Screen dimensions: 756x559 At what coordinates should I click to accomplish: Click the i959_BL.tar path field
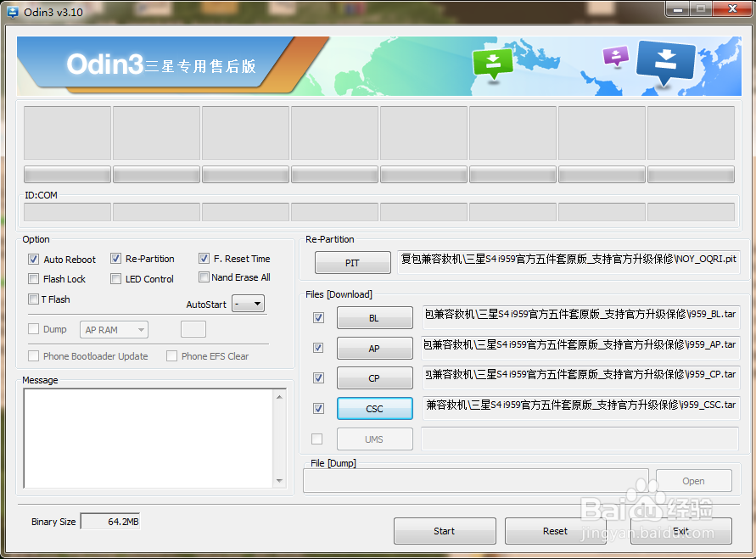[x=580, y=317]
